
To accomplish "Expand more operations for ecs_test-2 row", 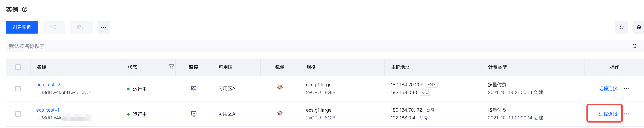I will click(627, 89).
